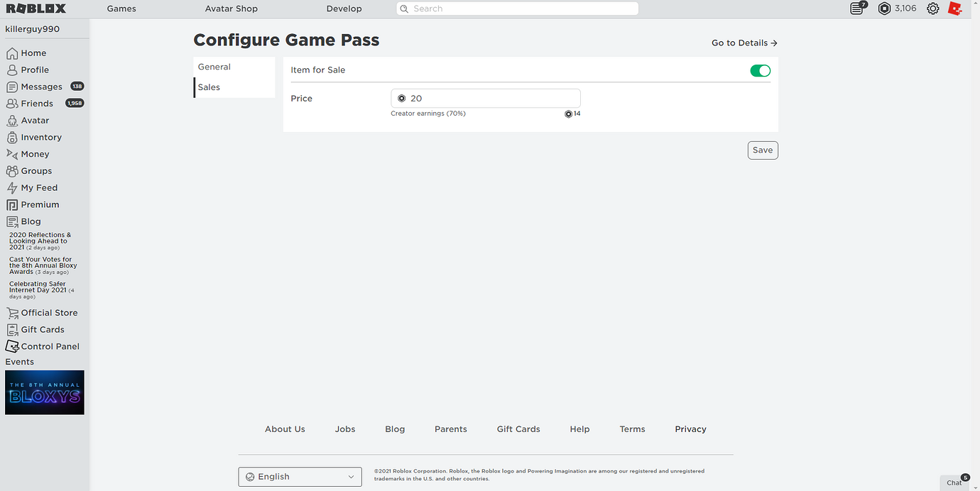Switch to the General tab

pyautogui.click(x=234, y=67)
